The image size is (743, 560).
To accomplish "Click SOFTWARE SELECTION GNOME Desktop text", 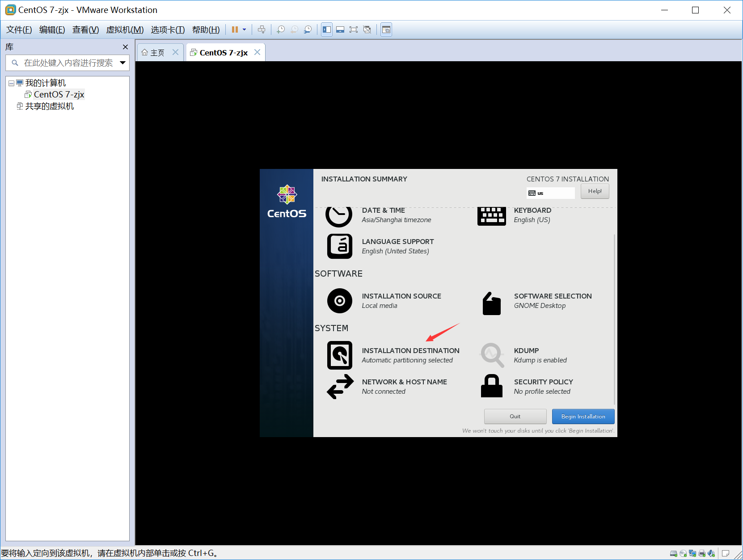I will 553,301.
